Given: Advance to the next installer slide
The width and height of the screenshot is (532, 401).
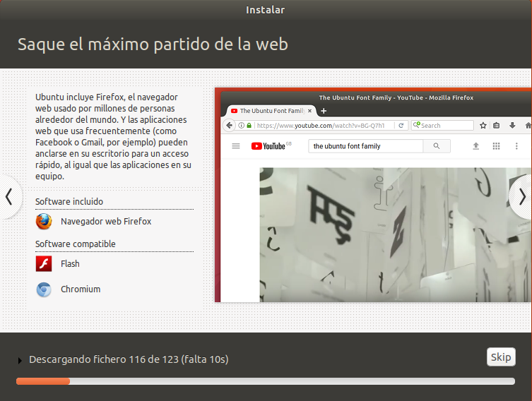Looking at the screenshot, I should click(522, 196).
